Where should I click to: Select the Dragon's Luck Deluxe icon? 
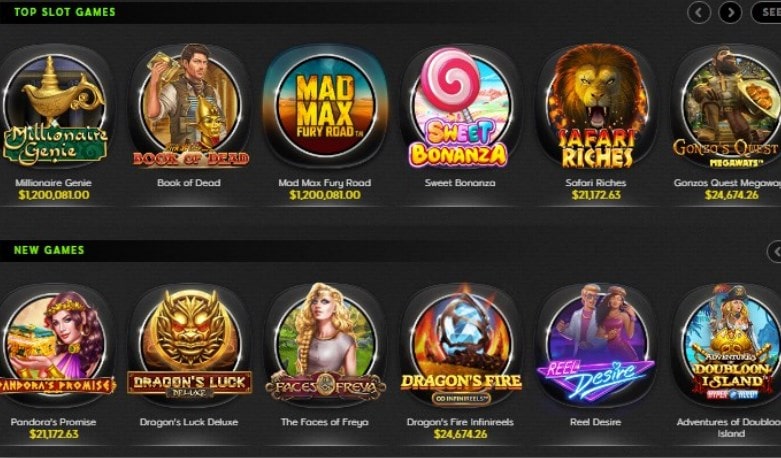click(x=189, y=345)
